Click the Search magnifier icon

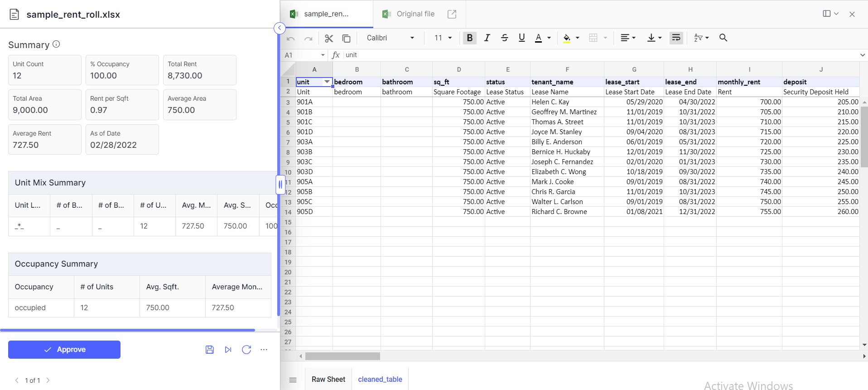pyautogui.click(x=723, y=38)
